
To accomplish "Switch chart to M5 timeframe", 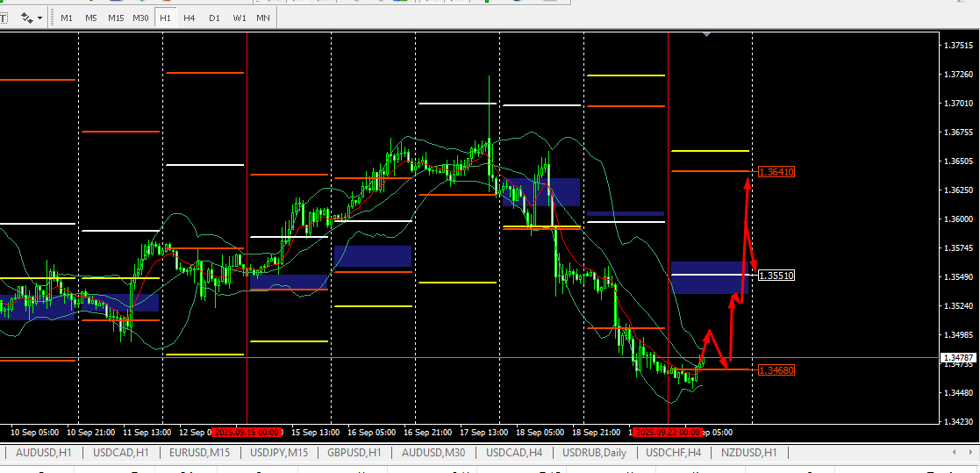I will pyautogui.click(x=91, y=18).
